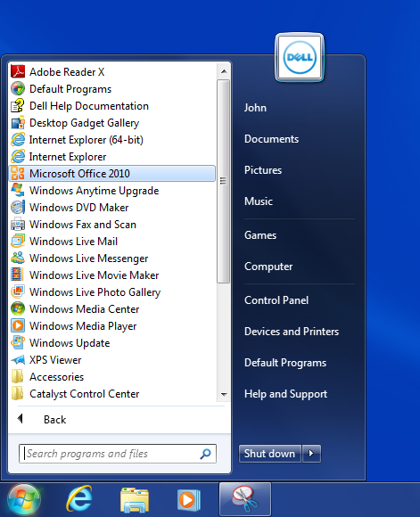Go Back to the pinned programs
This screenshot has height=517, width=420.
pyautogui.click(x=54, y=420)
